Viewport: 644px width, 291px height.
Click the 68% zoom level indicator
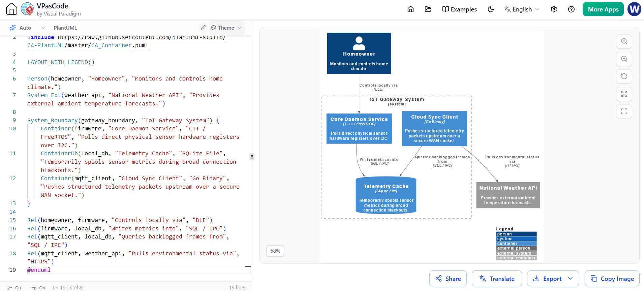(275, 251)
